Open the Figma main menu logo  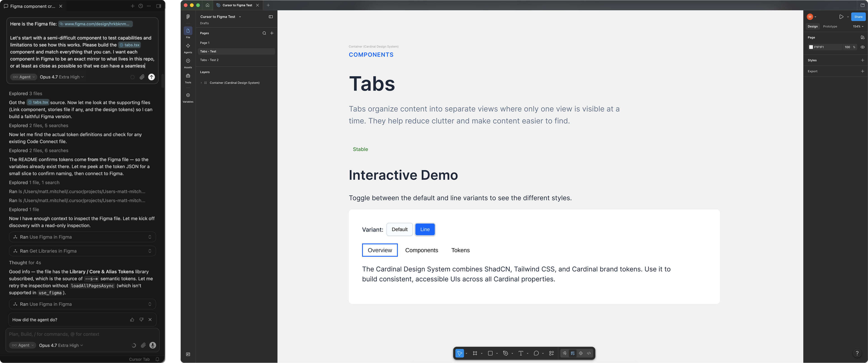(x=188, y=16)
